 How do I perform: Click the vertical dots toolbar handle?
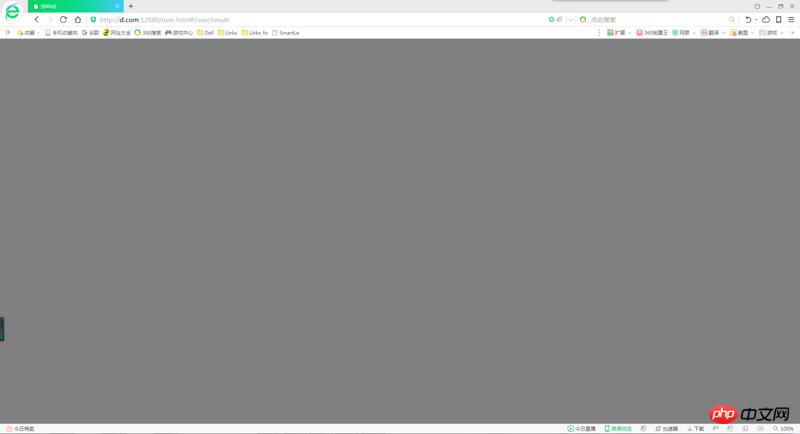[x=599, y=32]
